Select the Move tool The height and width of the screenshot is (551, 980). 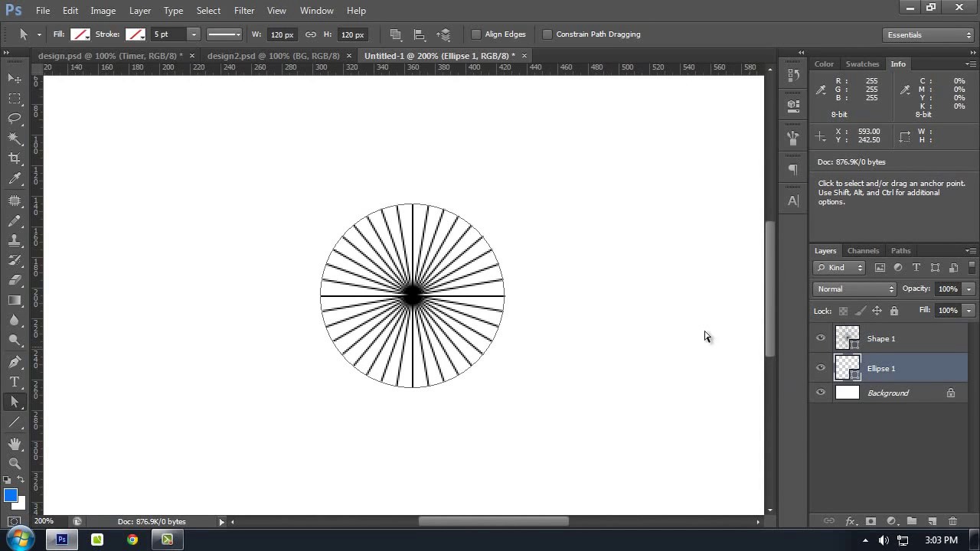(x=15, y=78)
